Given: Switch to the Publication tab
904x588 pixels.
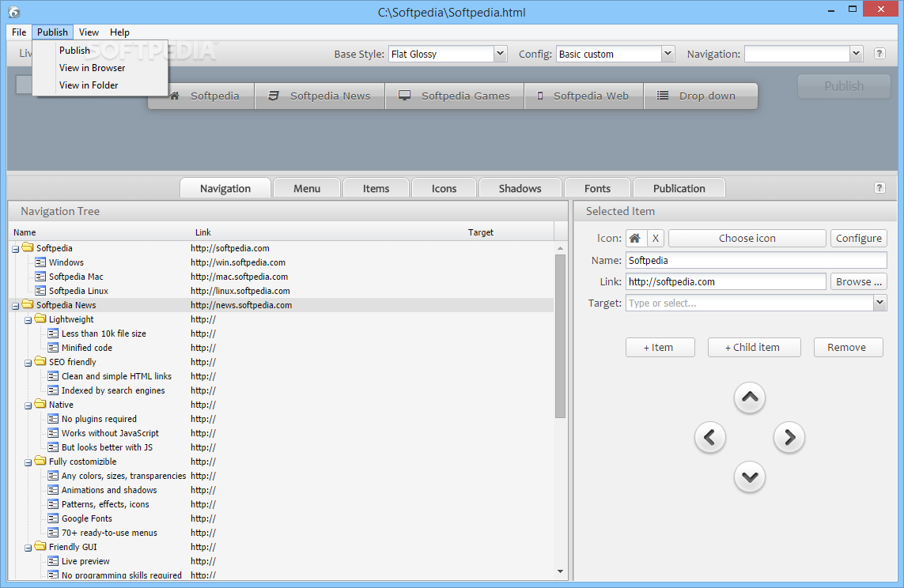Looking at the screenshot, I should pos(679,188).
